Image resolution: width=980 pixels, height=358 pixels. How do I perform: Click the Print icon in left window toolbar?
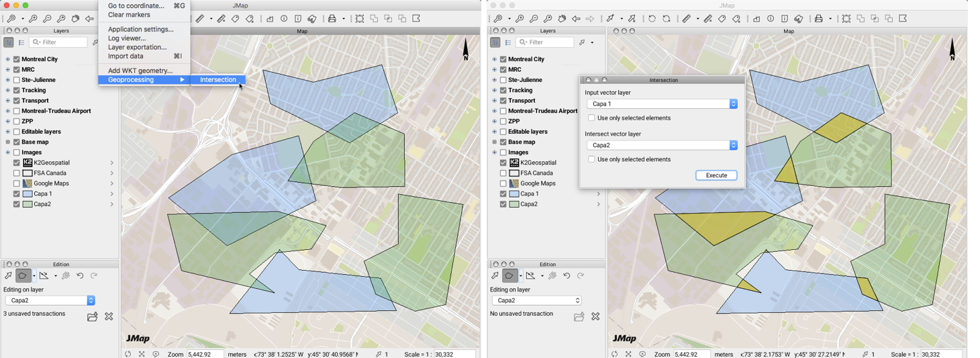click(x=332, y=19)
